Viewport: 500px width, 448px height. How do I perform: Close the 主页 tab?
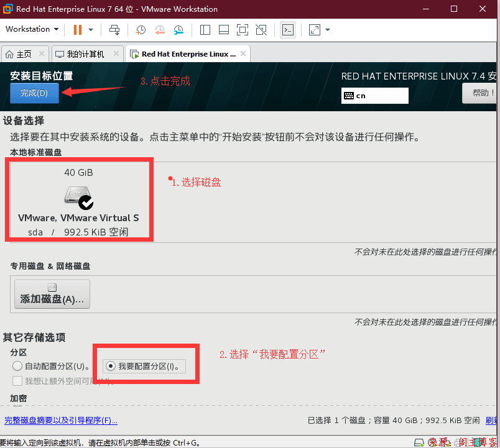click(42, 53)
